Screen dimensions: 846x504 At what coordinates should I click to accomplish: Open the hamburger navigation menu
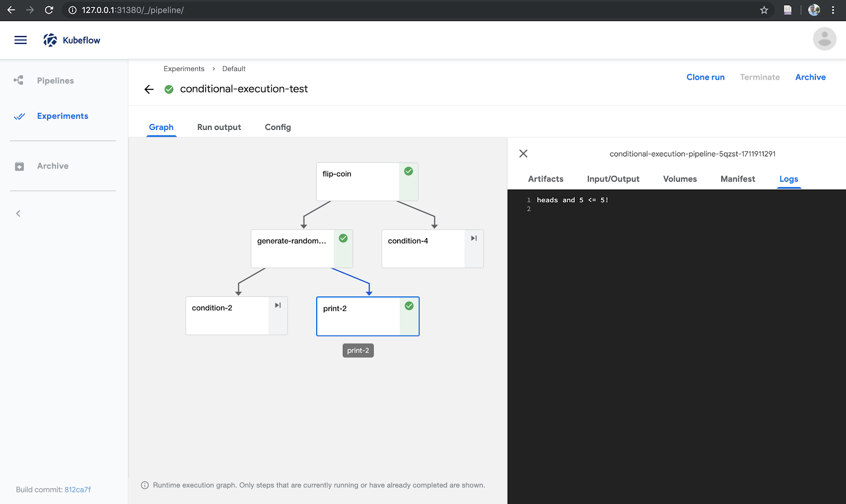[21, 40]
